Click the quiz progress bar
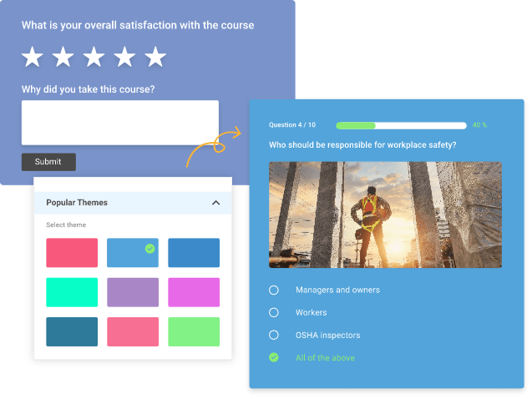This screenshot has width=532, height=399. tap(401, 125)
